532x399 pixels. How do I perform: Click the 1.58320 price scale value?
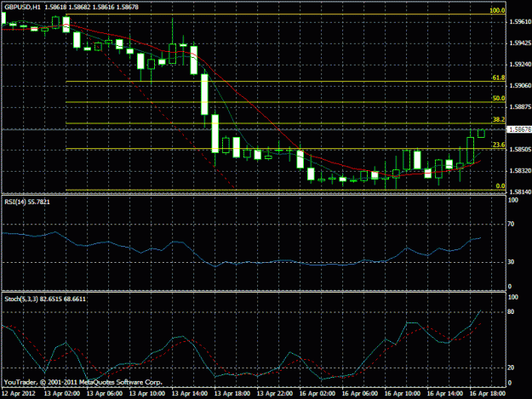(x=520, y=170)
